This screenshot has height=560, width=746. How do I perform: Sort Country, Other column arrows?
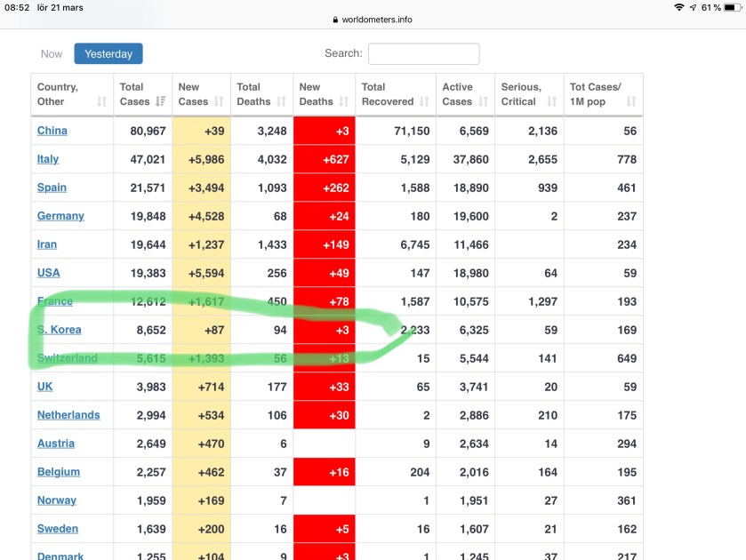[x=101, y=101]
